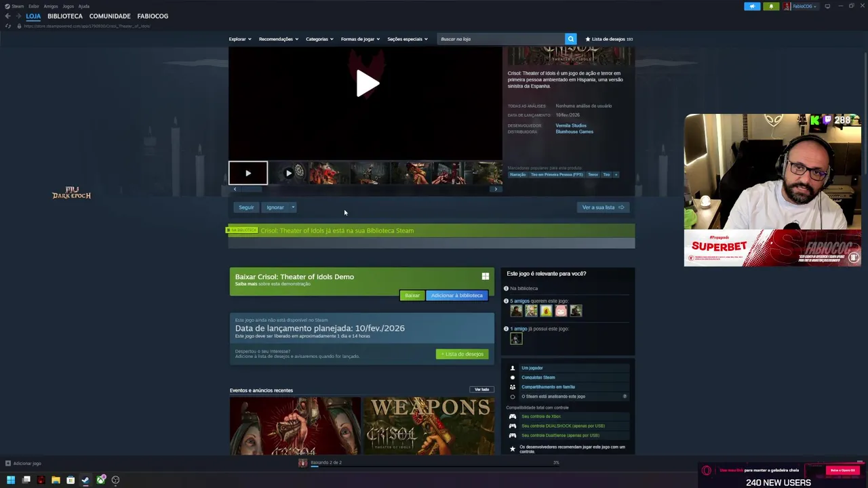Click the Terror tag
Screen dimensions: 868x488
(x=593, y=175)
